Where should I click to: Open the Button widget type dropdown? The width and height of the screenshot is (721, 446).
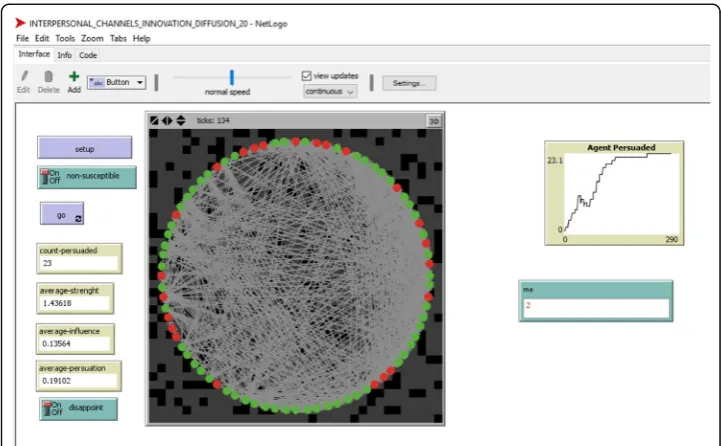coord(117,82)
